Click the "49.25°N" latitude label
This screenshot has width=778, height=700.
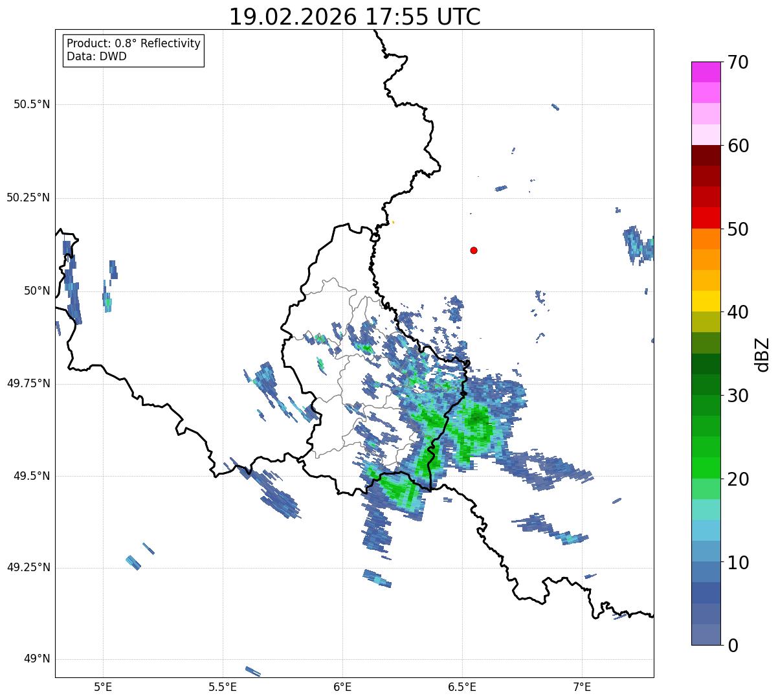coord(28,567)
